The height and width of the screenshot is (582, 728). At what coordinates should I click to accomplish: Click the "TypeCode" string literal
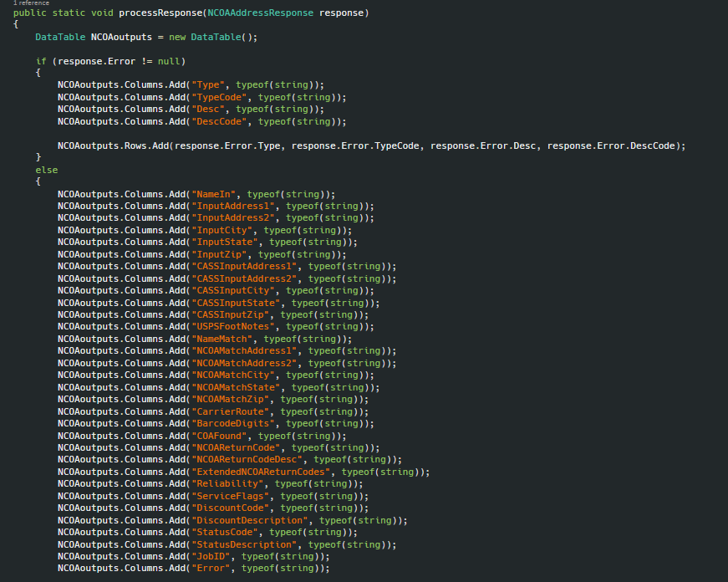coord(219,98)
